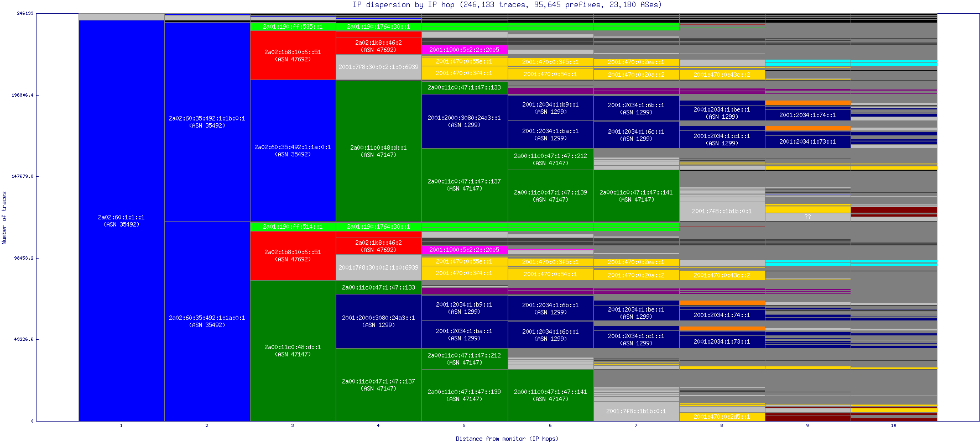Select 2a00:11c0:47:1:47::141 block at hop 6

(x=550, y=395)
